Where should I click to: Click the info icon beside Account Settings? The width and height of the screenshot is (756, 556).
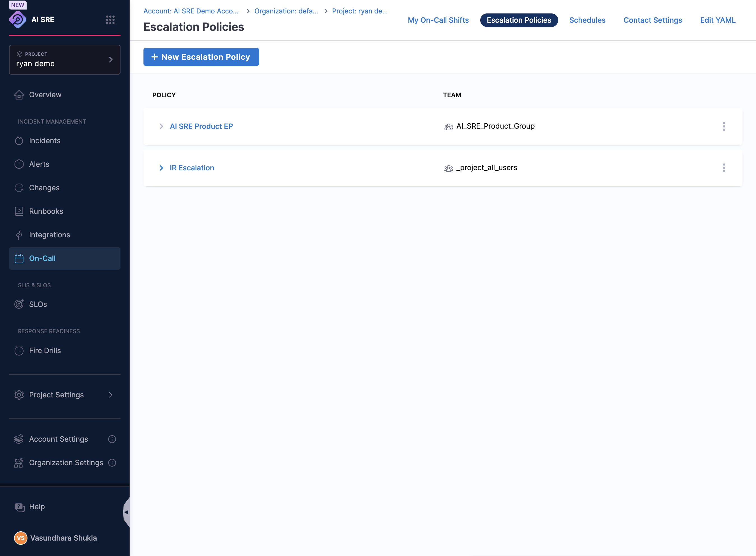click(112, 439)
